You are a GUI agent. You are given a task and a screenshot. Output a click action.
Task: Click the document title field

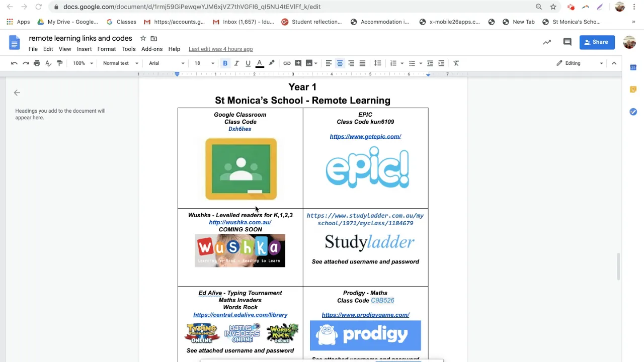[80, 38]
